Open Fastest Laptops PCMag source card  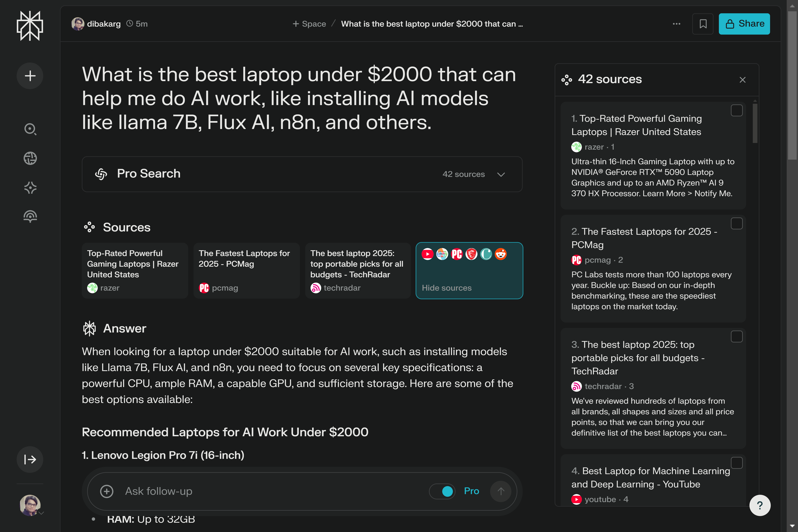[x=247, y=270]
